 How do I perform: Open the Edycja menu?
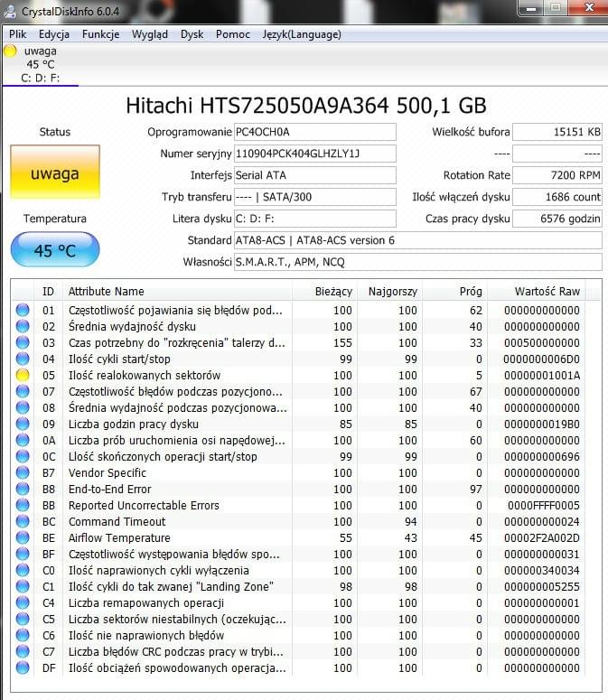54,34
